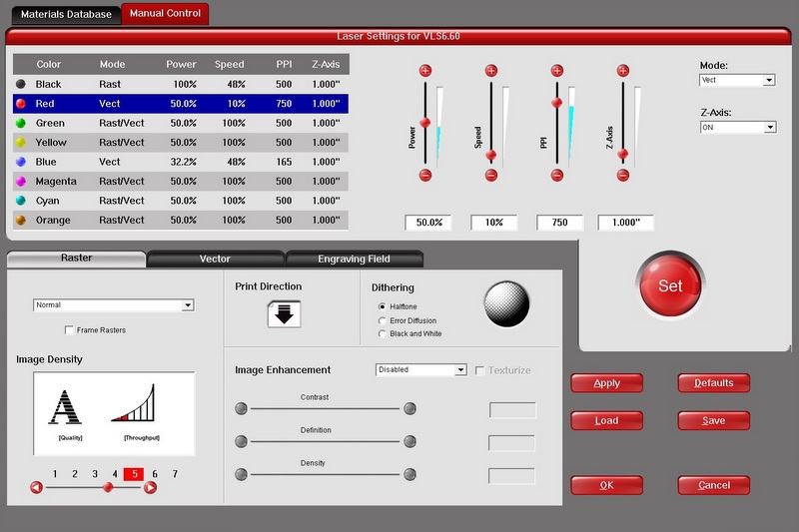Click the OK button
Image resolution: width=799 pixels, height=532 pixels.
tap(606, 485)
